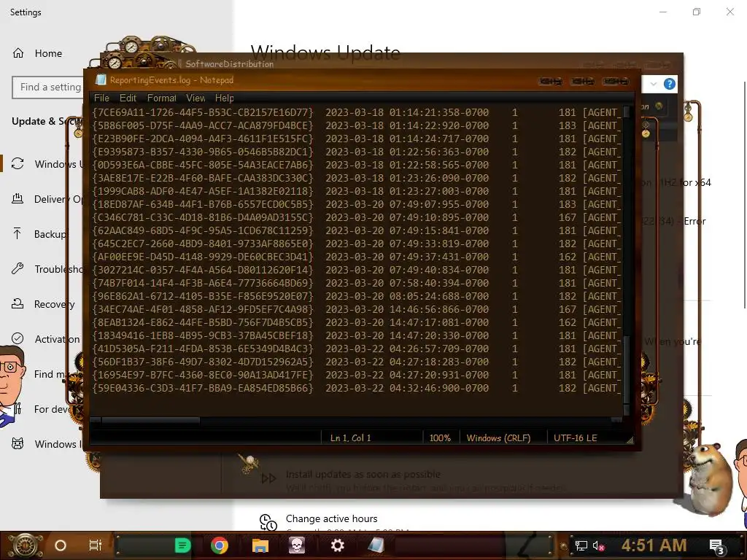Screen dimensions: 747x560
Task: Click the 4:51 AM taskbar clock
Action: tap(654, 545)
